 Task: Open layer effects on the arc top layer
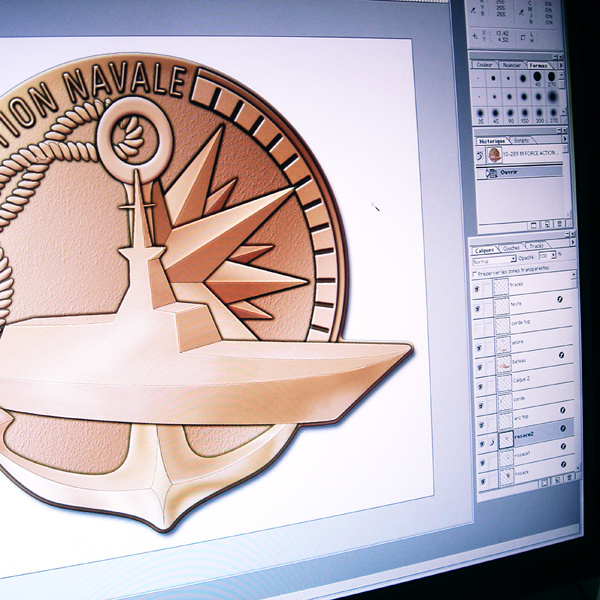click(x=563, y=410)
